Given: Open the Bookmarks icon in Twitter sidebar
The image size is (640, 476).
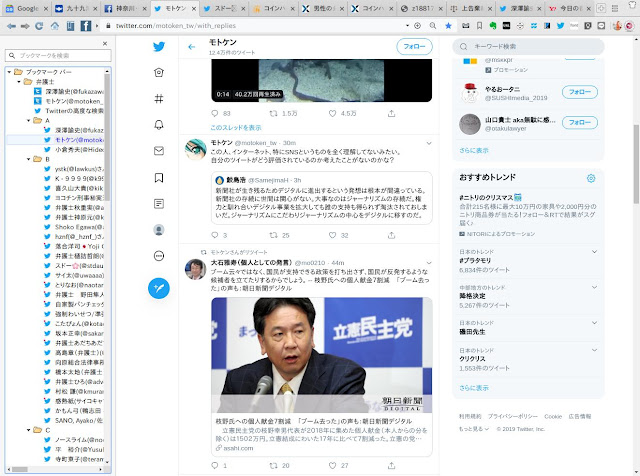Looking at the screenshot, I should [x=159, y=178].
